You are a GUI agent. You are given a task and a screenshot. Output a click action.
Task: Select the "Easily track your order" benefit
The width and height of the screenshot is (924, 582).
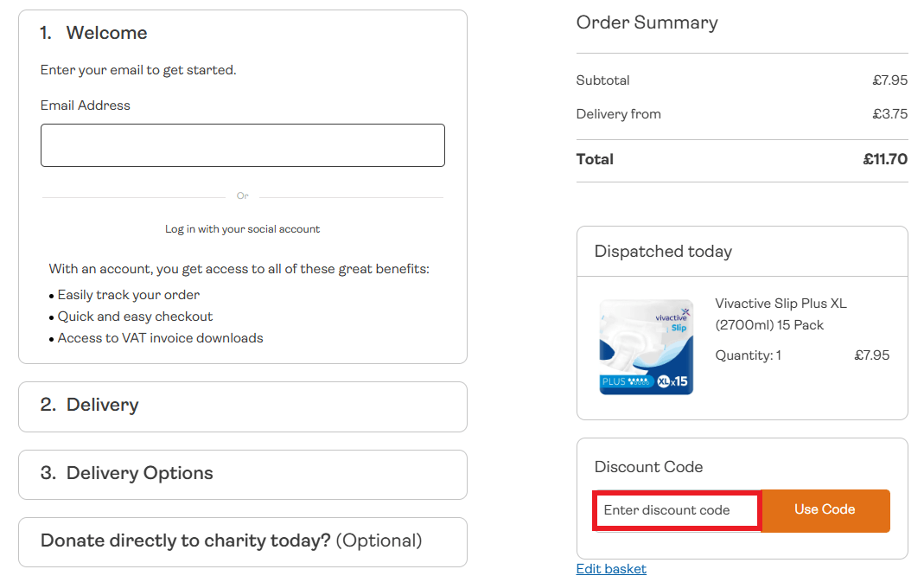pyautogui.click(x=127, y=295)
